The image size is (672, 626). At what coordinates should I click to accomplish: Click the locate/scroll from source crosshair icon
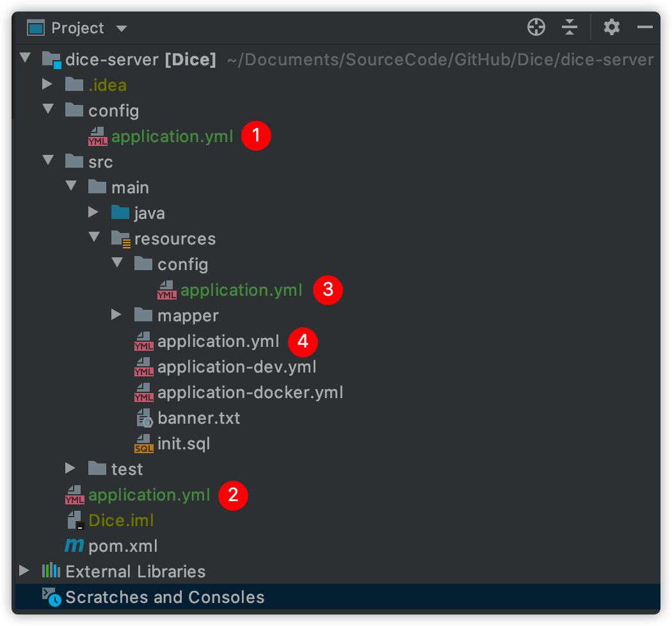coord(536,28)
